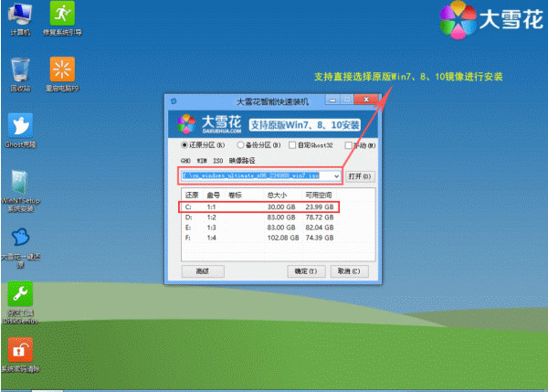Click the 重启电脑F9 restart icon
Image resolution: width=548 pixels, height=392 pixels.
[x=62, y=75]
